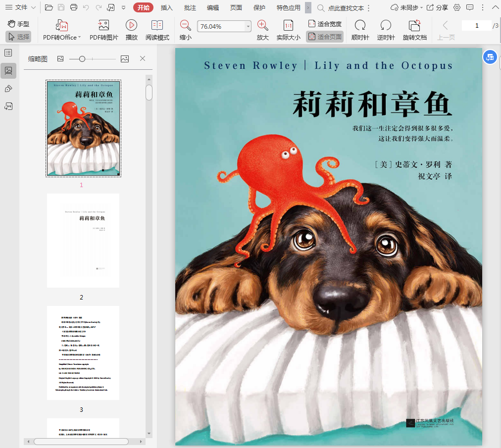Start slideshow with 播放 icon
Viewport: 501px width, 448px height.
(131, 25)
